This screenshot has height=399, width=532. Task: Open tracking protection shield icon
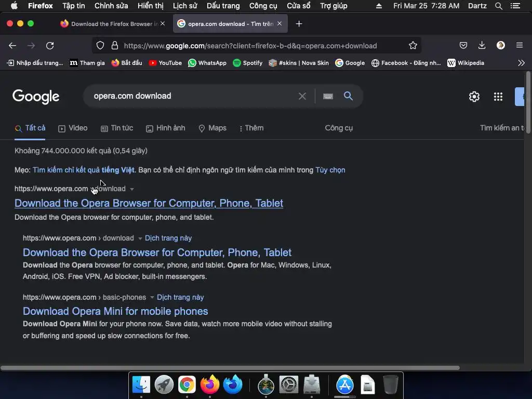[100, 46]
